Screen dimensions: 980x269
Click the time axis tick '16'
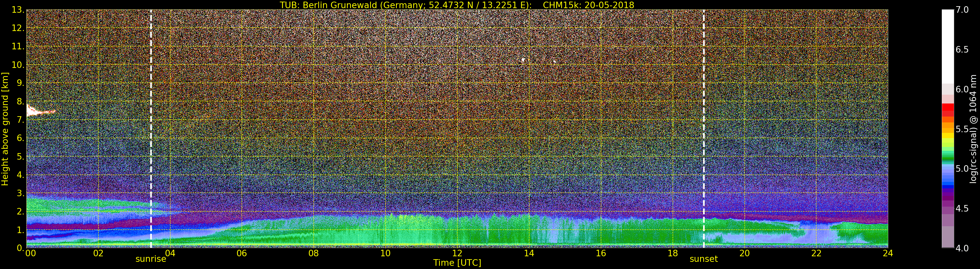(601, 253)
